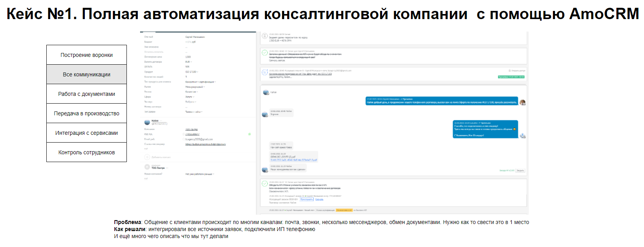Click the Беседа № conversation label

(x=507, y=170)
